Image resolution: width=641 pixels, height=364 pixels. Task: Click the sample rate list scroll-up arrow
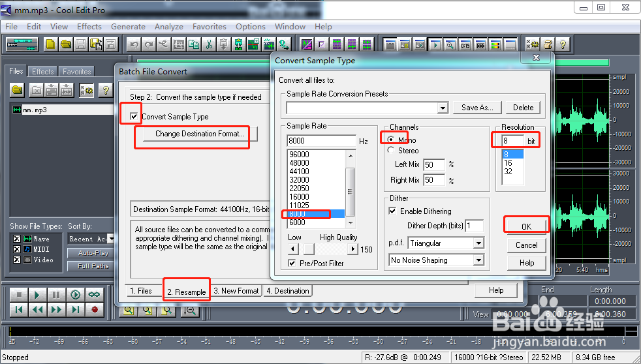tap(351, 155)
